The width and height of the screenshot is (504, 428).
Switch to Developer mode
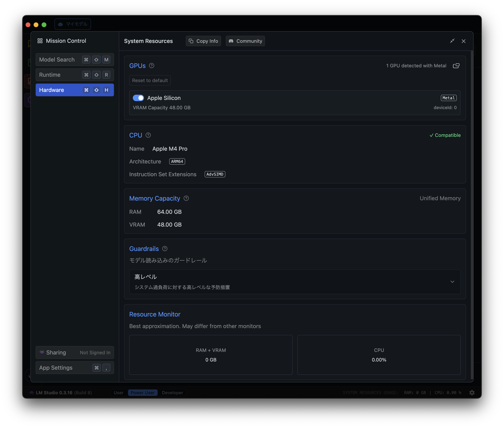point(172,393)
